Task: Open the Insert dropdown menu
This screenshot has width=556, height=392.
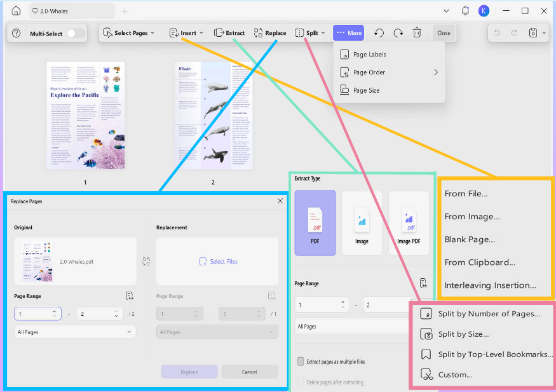Action: pyautogui.click(x=186, y=33)
